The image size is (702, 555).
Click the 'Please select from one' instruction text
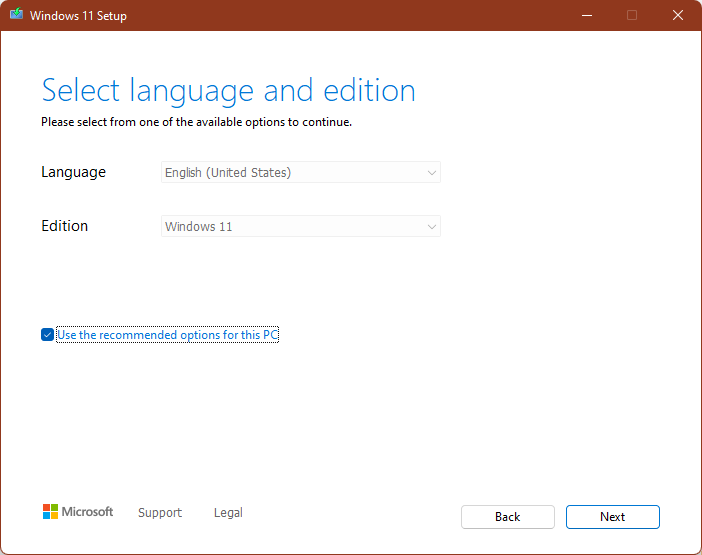[x=196, y=123]
